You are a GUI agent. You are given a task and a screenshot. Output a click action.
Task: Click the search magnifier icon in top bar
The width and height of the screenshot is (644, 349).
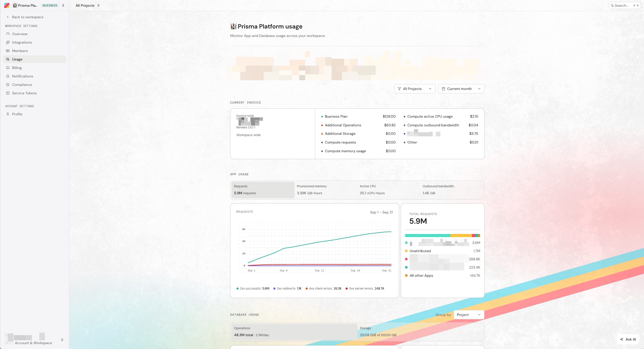612,5
